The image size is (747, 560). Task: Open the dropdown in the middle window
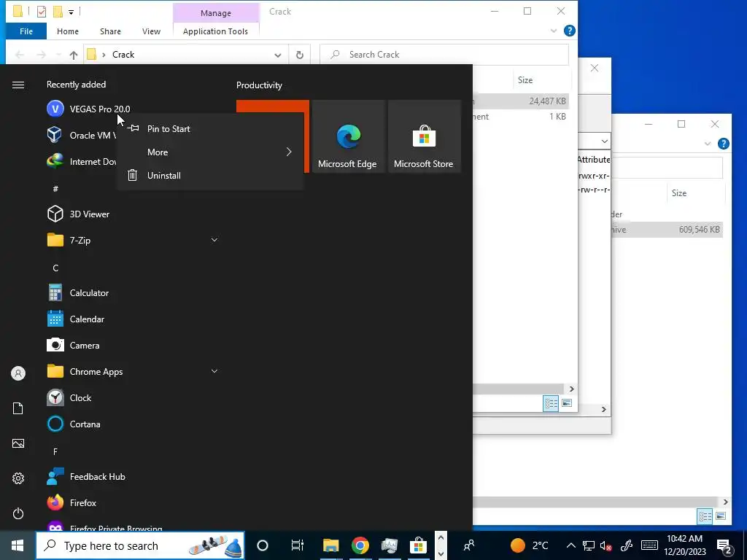604,141
